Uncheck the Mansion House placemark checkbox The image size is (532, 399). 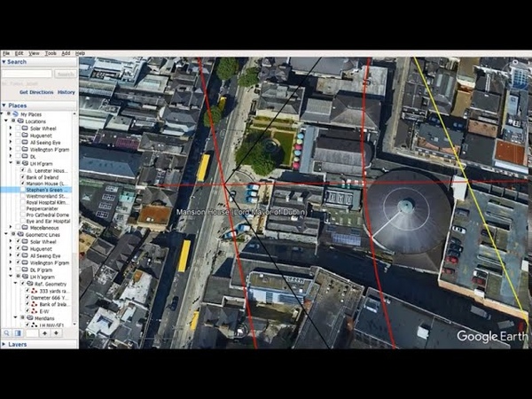pos(23,184)
